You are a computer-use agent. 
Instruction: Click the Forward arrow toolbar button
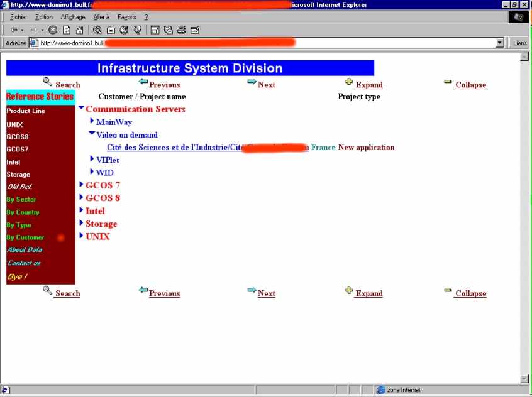click(x=33, y=30)
